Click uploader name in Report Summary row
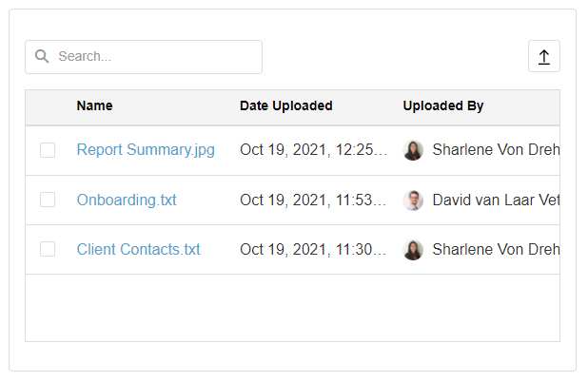588x382 pixels. (495, 150)
